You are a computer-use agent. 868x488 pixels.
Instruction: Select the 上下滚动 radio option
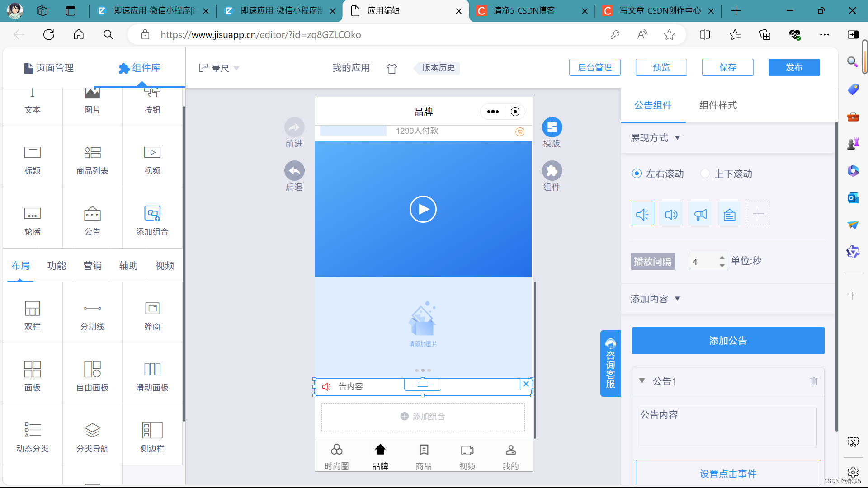tap(705, 174)
